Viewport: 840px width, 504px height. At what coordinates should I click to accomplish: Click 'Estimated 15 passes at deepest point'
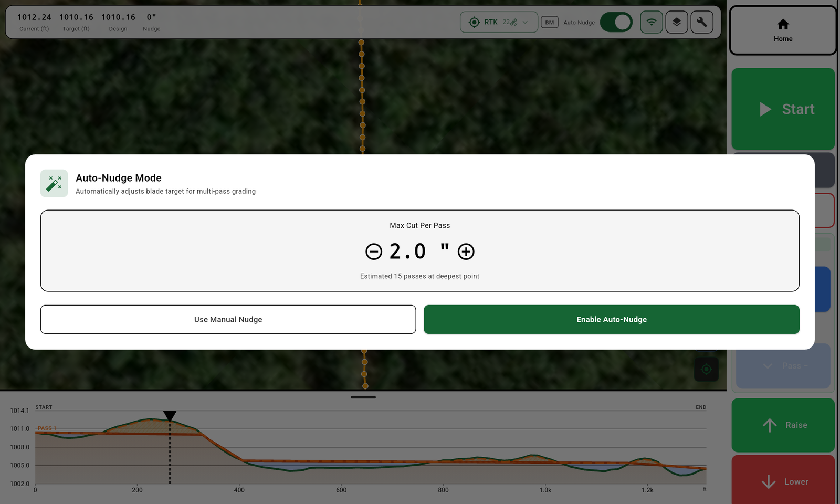(x=419, y=276)
